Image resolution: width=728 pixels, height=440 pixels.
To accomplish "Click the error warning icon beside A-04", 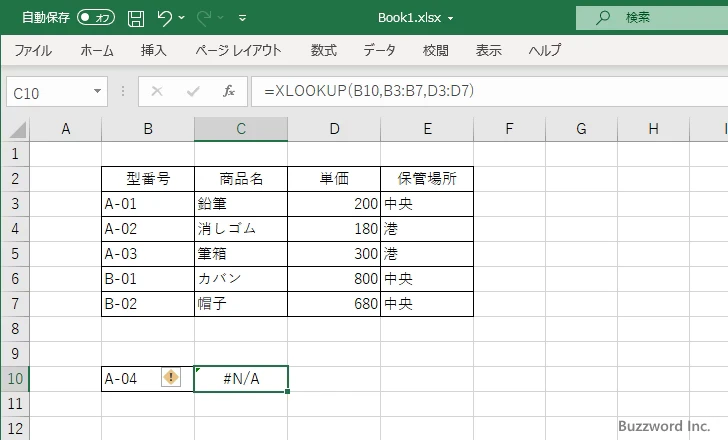I will coord(171,377).
